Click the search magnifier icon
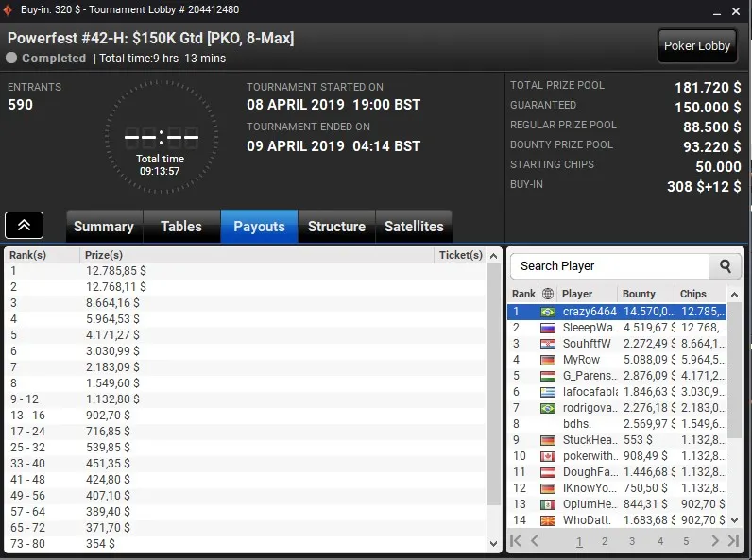The width and height of the screenshot is (752, 560). click(726, 266)
